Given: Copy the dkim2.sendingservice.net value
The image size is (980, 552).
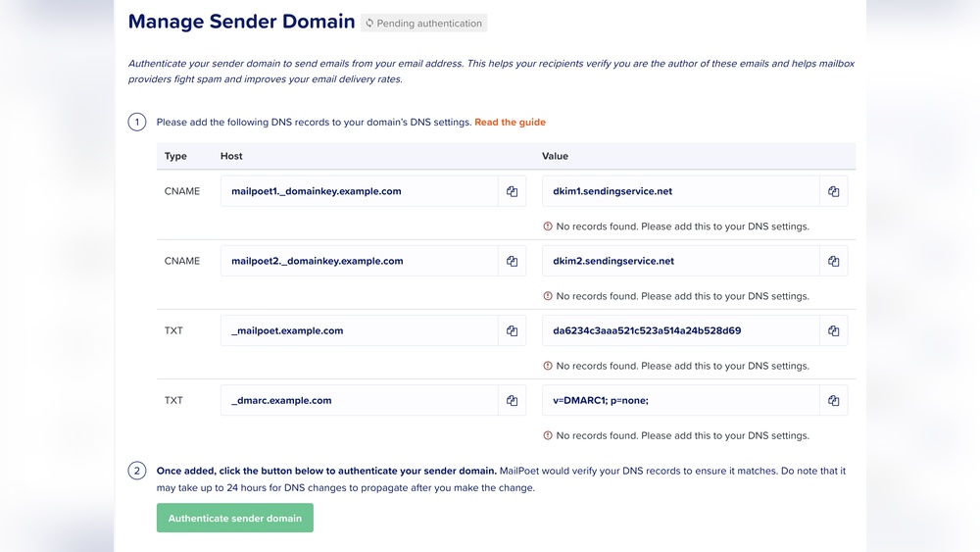Looking at the screenshot, I should pos(833,262).
